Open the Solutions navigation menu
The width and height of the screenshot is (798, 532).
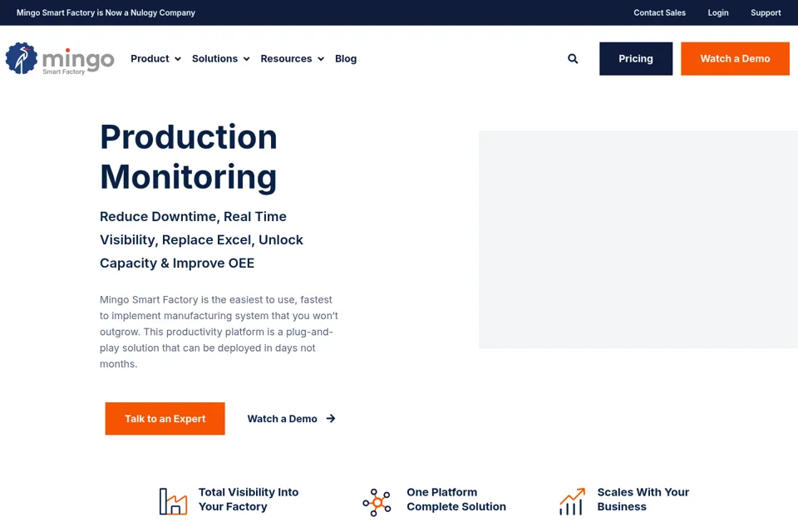pos(221,58)
